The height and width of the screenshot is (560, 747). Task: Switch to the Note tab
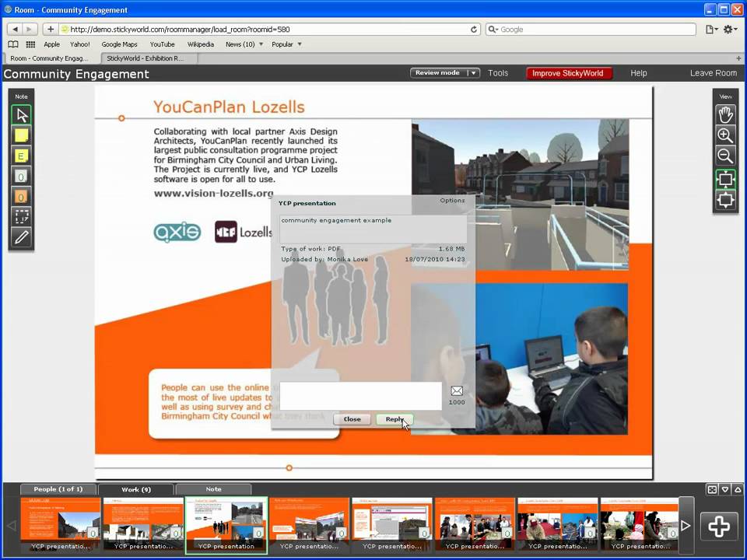pos(213,489)
